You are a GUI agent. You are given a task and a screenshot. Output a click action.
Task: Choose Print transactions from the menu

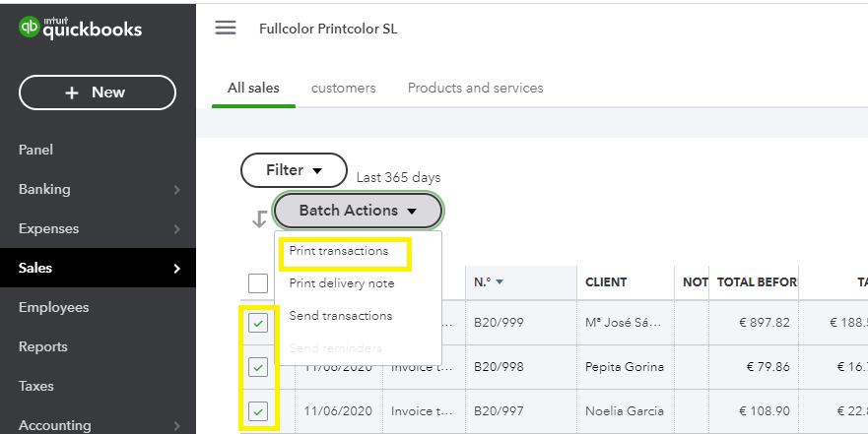click(x=339, y=251)
